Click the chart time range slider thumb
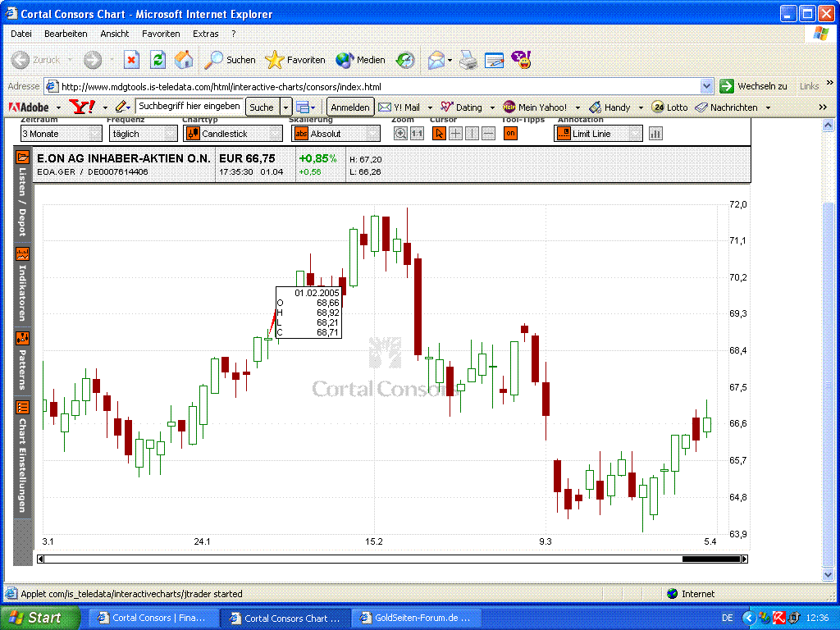The width and height of the screenshot is (840, 630). pos(711,559)
